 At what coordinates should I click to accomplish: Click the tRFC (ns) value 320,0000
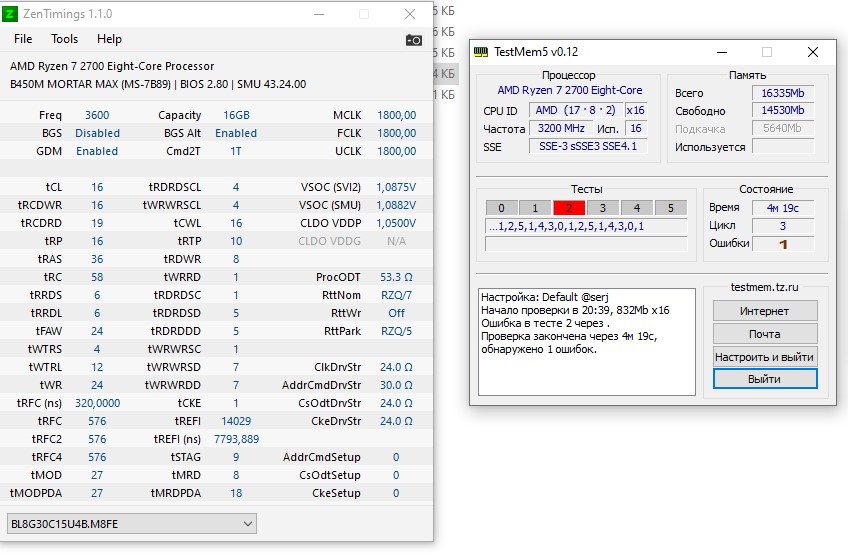[97, 403]
